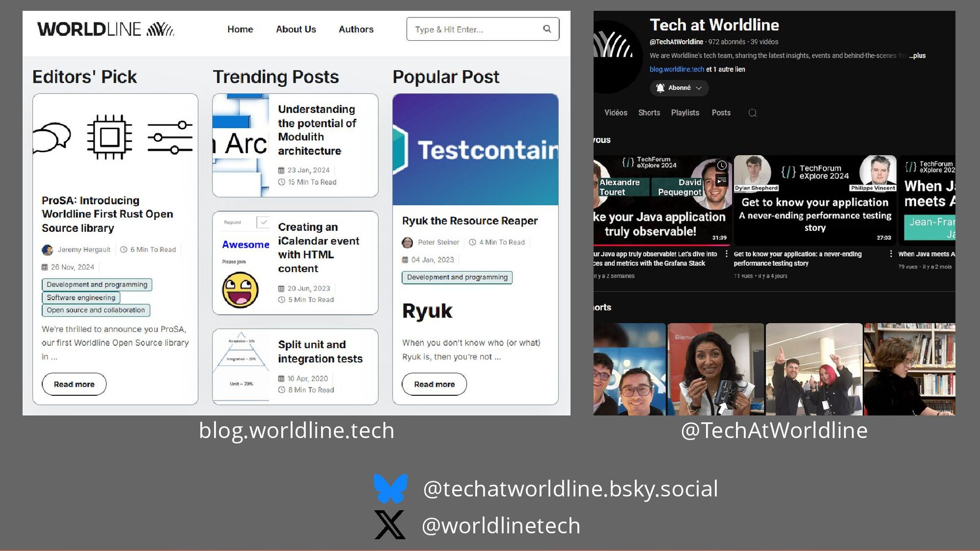This screenshot has height=551, width=980.
Task: Click the Type & Hit Enter search field
Action: pos(482,29)
